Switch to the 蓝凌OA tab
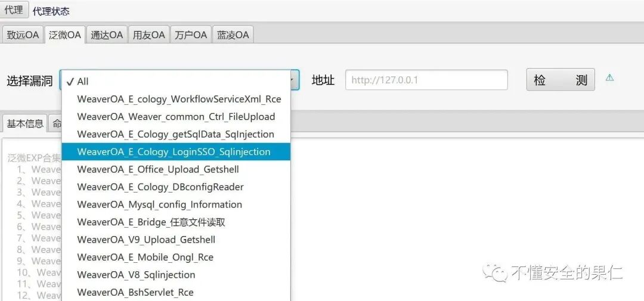This screenshot has width=644, height=301. 233,35
